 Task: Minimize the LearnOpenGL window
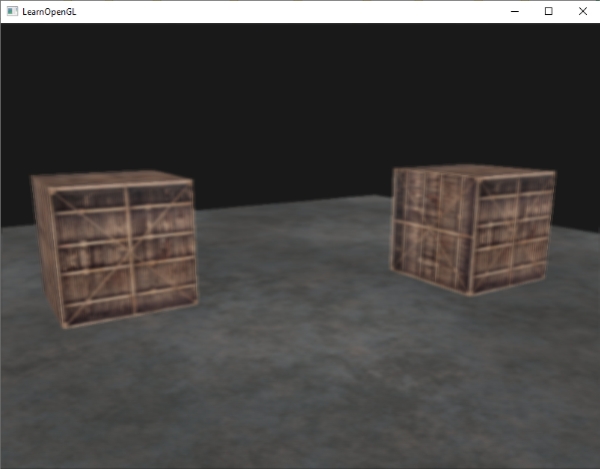point(515,11)
